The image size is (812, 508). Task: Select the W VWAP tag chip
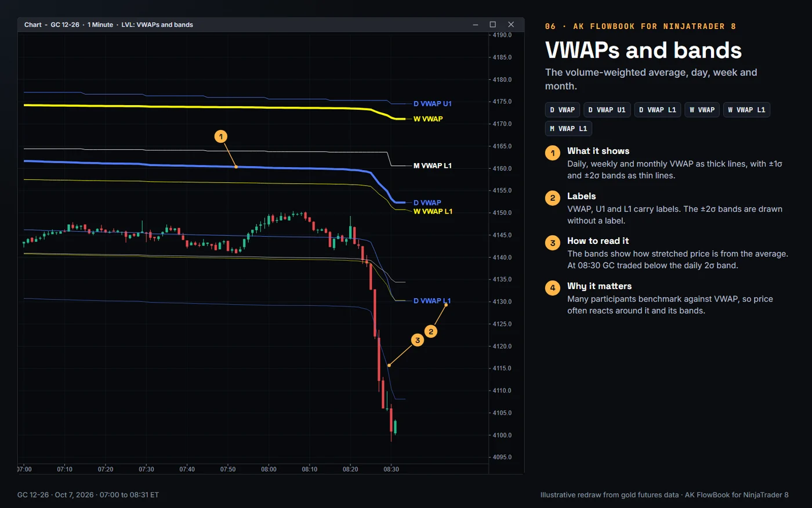tap(702, 110)
